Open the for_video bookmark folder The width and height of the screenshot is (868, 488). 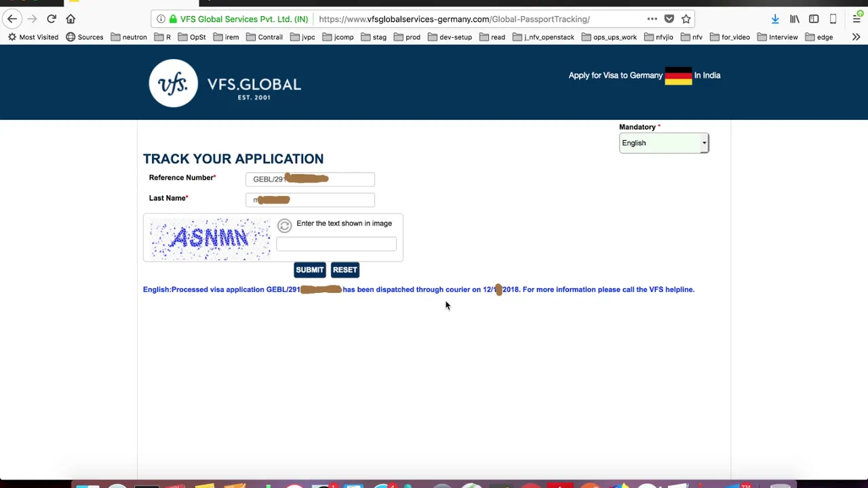click(730, 37)
